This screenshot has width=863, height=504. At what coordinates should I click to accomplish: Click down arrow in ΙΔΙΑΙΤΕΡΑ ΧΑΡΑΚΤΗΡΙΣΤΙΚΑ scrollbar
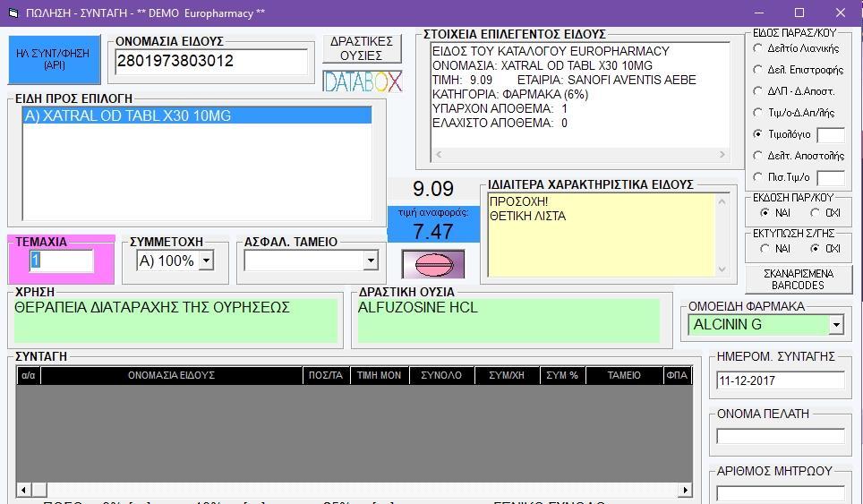point(722,269)
